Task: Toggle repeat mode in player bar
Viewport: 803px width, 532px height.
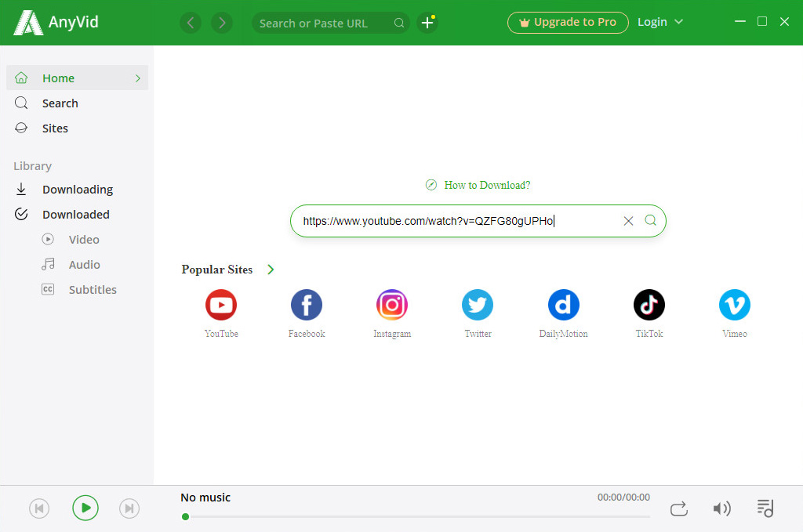Action: pyautogui.click(x=679, y=508)
